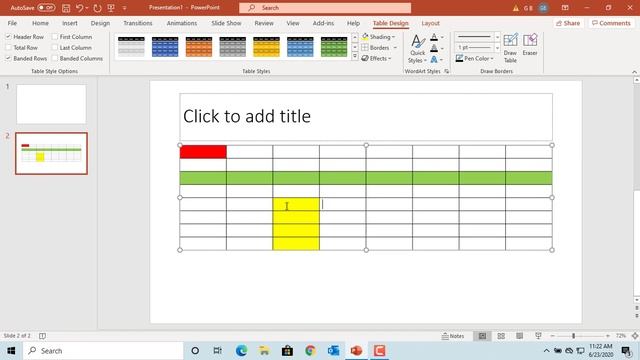Open Pen Color dropdown
Image resolution: width=640 pixels, height=360 pixels.
[x=475, y=59]
